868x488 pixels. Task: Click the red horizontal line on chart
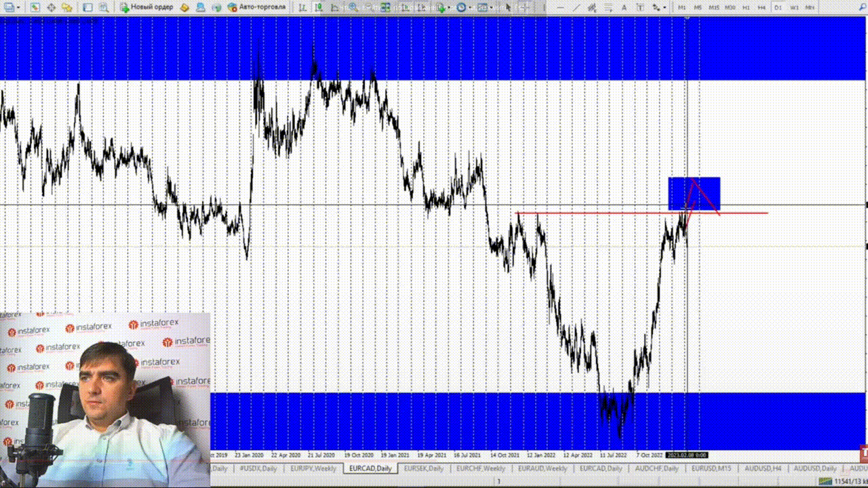pos(746,213)
